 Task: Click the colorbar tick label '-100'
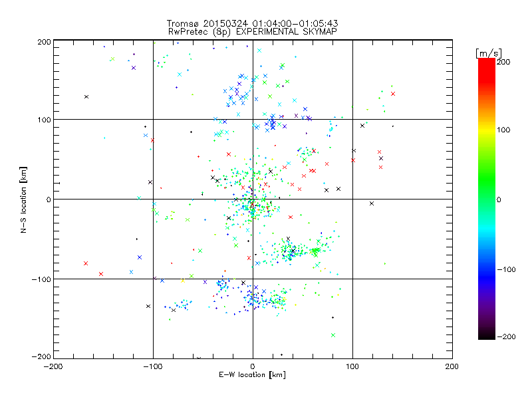tap(506, 269)
